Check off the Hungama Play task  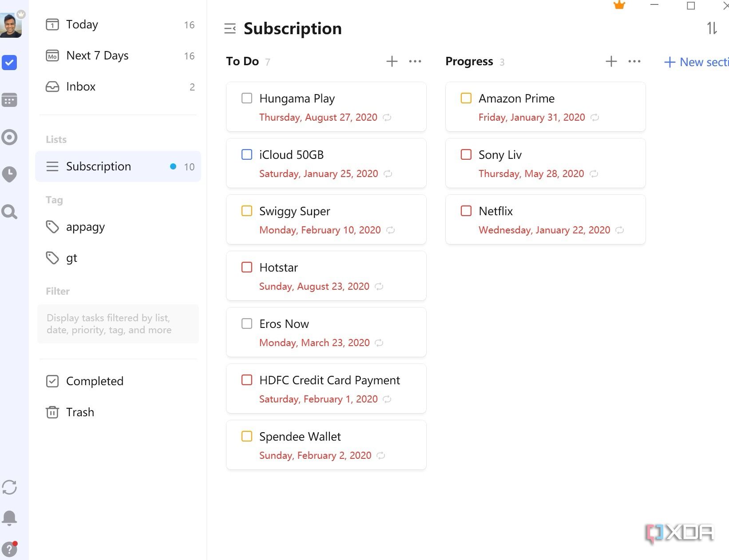[247, 98]
